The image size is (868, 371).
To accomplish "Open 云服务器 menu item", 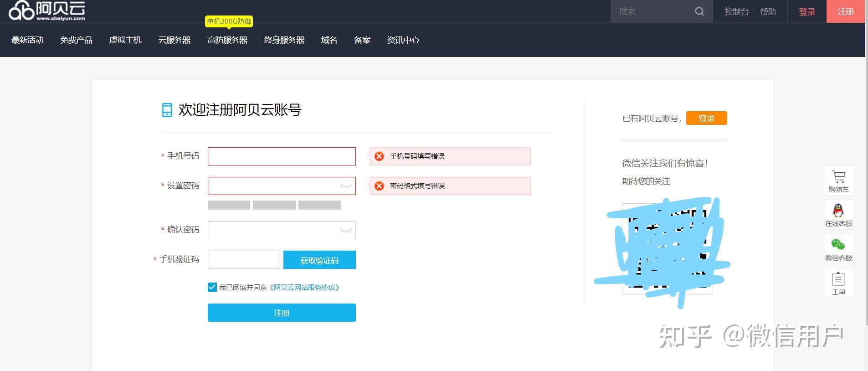I will coord(175,40).
